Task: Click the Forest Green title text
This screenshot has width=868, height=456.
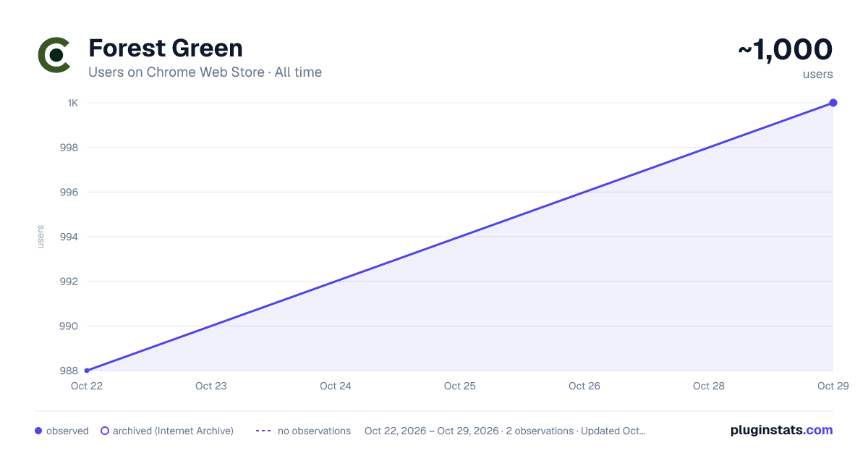Action: click(166, 48)
